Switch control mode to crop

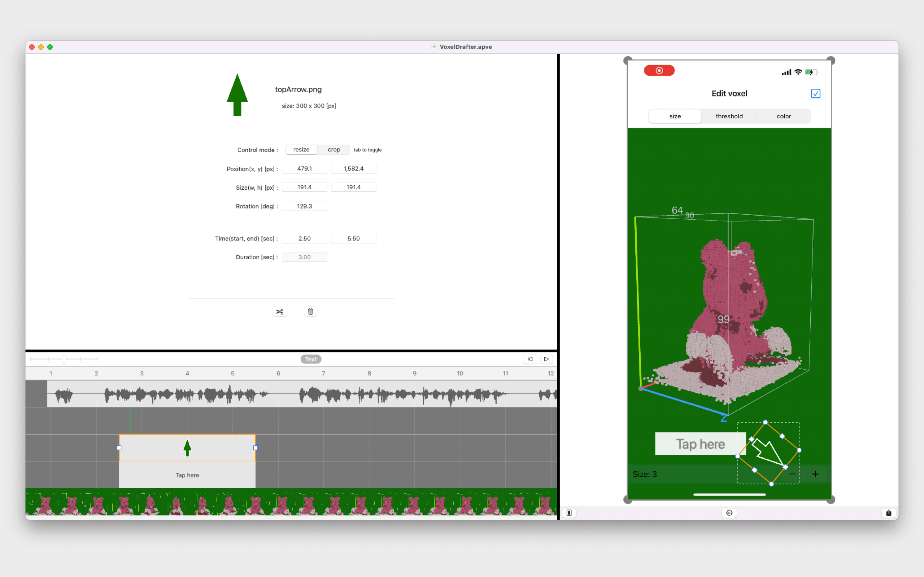(334, 150)
